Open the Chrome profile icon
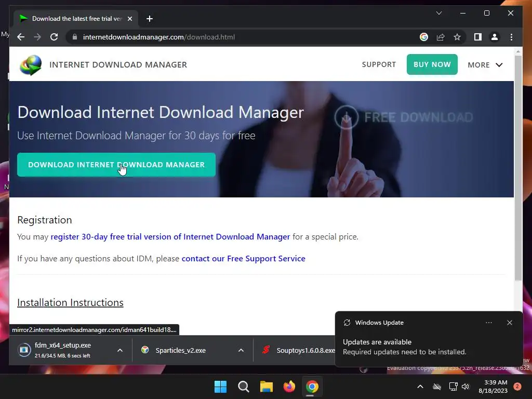Image resolution: width=532 pixels, height=399 pixels. pyautogui.click(x=495, y=37)
